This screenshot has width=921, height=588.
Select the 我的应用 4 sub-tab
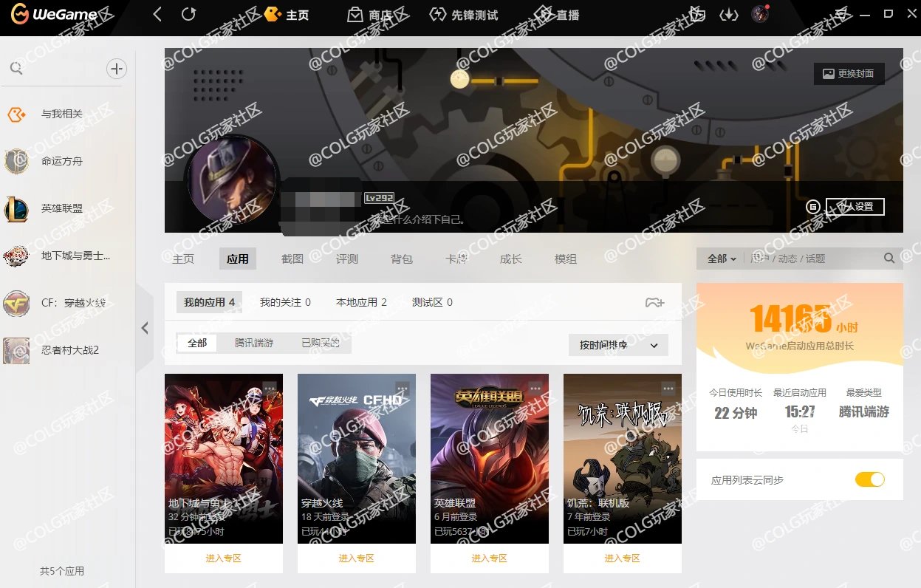click(x=210, y=302)
